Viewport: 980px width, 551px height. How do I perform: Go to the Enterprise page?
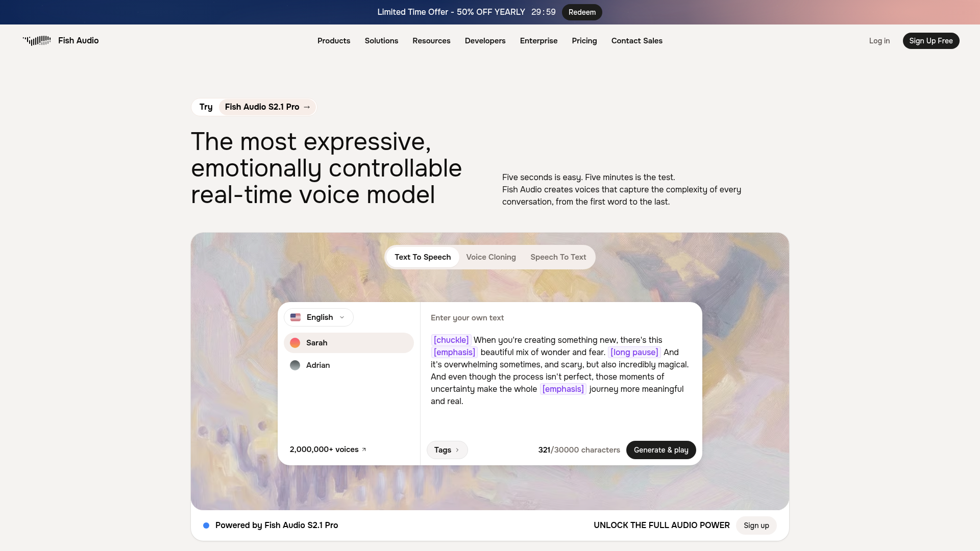click(538, 41)
